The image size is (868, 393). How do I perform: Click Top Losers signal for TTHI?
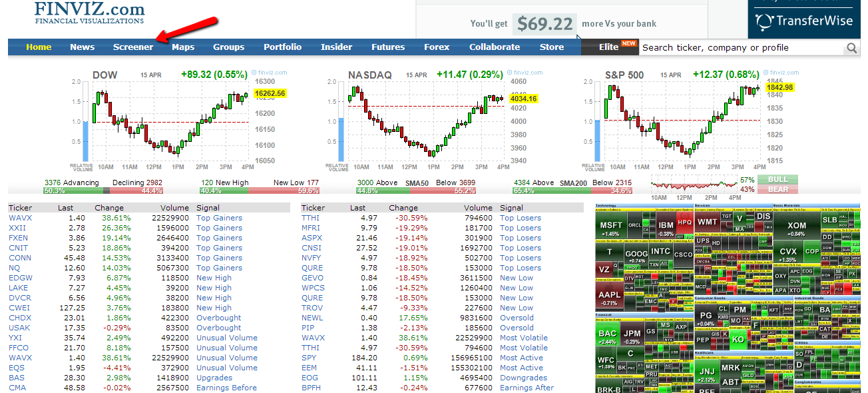pyautogui.click(x=521, y=218)
